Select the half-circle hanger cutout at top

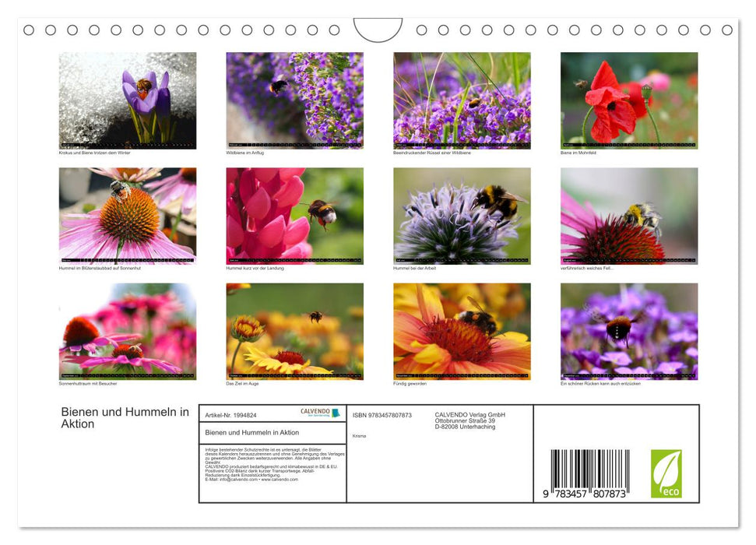pyautogui.click(x=379, y=26)
